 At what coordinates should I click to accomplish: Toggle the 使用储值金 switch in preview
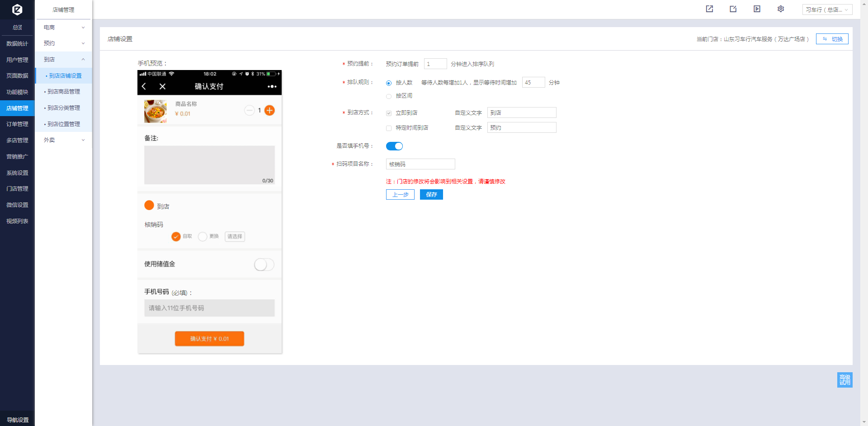point(264,264)
